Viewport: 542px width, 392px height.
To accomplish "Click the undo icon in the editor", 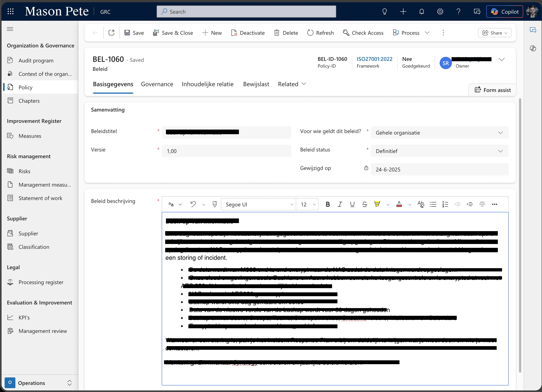I will tap(193, 204).
